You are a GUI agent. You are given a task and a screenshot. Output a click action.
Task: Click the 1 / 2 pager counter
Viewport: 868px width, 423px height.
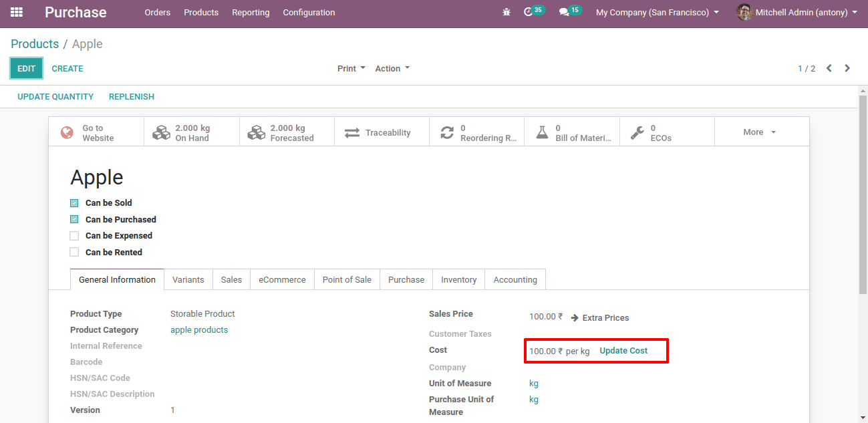(807, 68)
